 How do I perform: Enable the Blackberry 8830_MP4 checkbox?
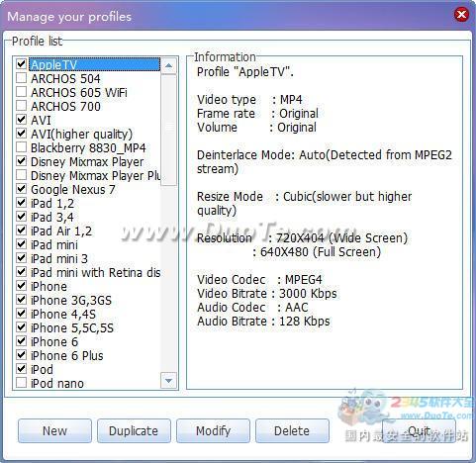[21, 147]
